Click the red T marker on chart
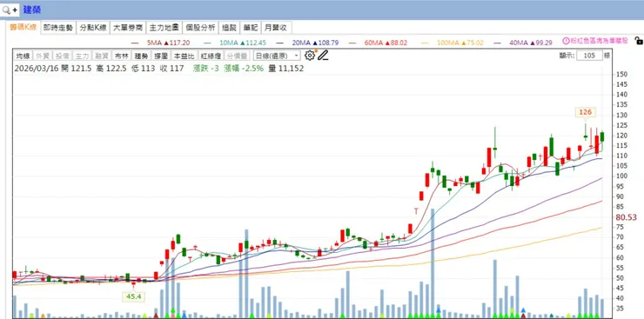The image size is (644, 319). click(416, 210)
